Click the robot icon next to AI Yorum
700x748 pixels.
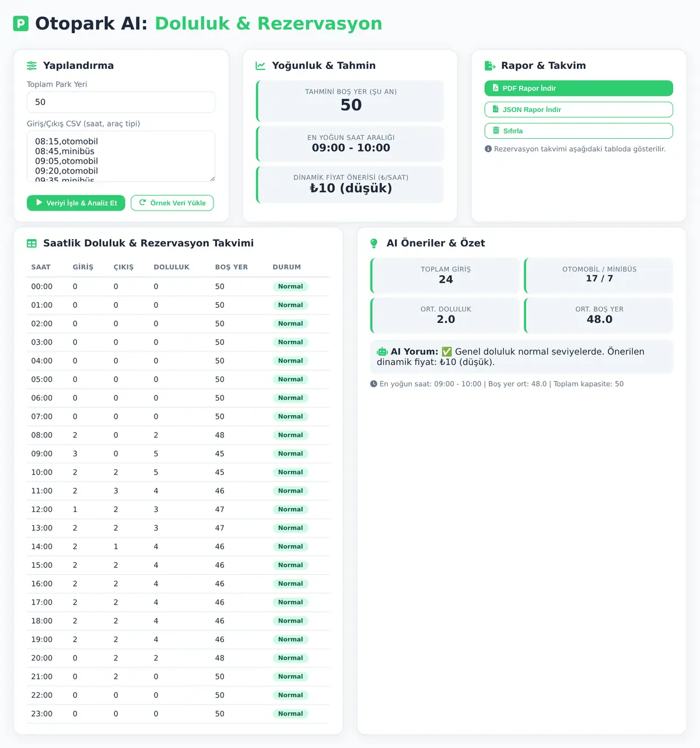tap(382, 352)
